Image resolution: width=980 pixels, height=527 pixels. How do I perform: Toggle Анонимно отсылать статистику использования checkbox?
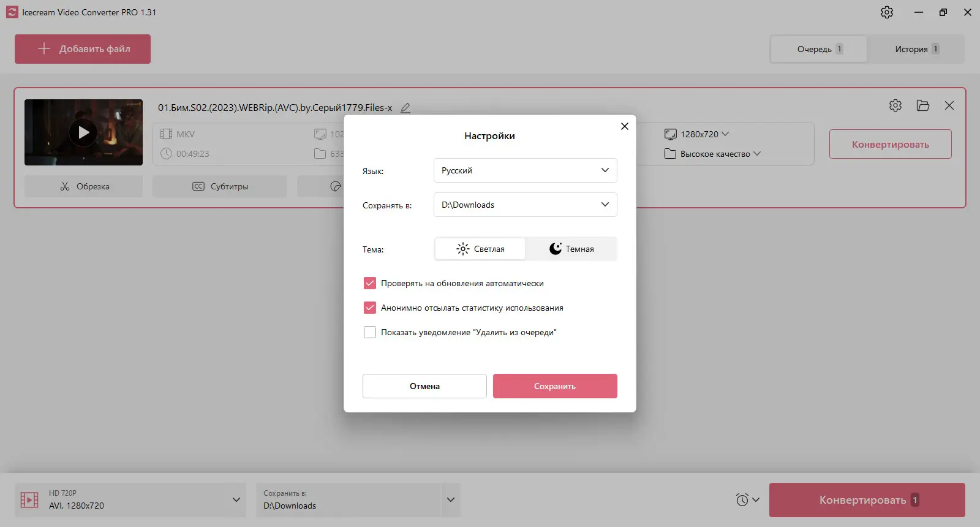(x=370, y=308)
